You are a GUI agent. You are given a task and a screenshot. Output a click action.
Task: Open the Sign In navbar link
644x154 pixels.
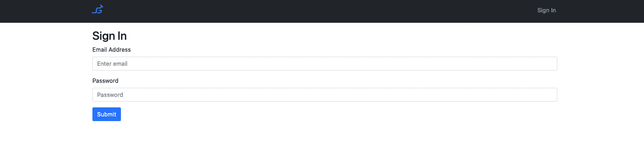(x=546, y=10)
